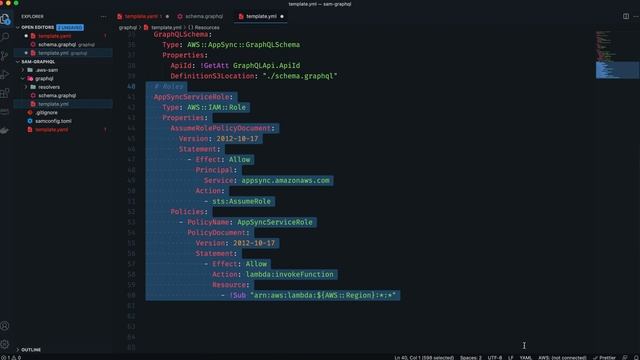
Task: Click the PolicyName AppSyncServiceRole value
Action: pos(275,222)
